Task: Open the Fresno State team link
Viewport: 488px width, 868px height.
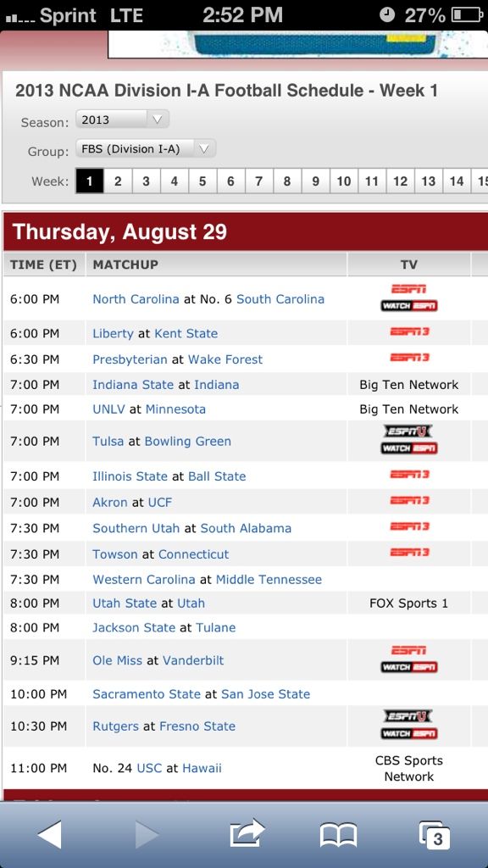Action: tap(197, 726)
